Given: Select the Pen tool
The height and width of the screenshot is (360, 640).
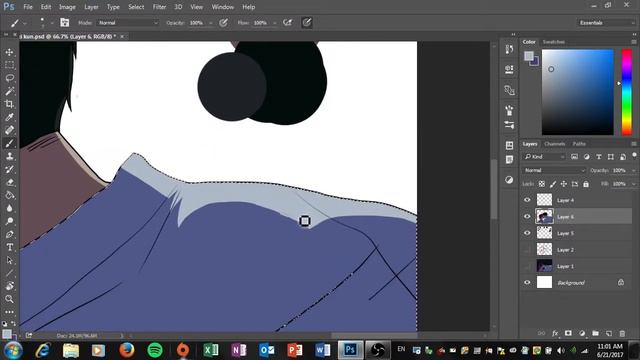Looking at the screenshot, I should [x=9, y=234].
